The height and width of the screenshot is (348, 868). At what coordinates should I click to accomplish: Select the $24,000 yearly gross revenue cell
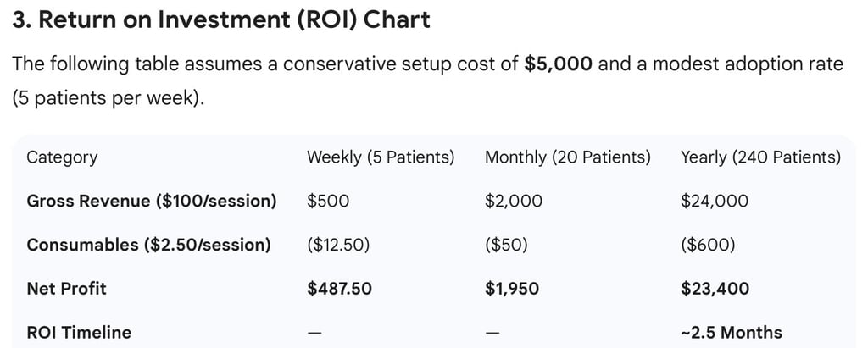point(715,202)
